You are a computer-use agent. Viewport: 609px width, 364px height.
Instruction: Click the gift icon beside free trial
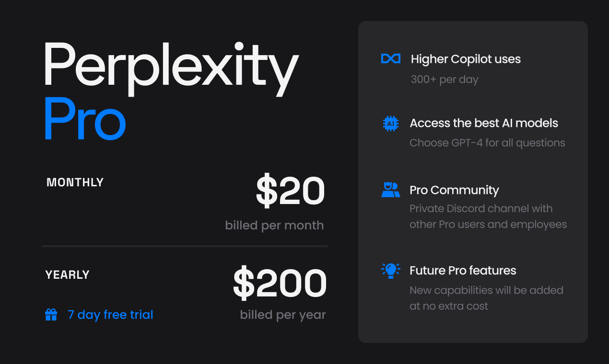(51, 315)
